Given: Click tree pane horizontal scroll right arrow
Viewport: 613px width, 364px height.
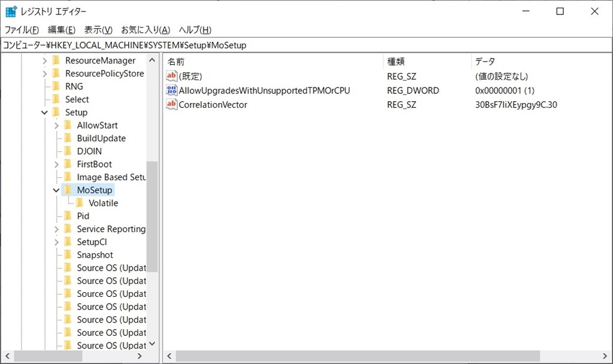Looking at the screenshot, I should (139, 356).
